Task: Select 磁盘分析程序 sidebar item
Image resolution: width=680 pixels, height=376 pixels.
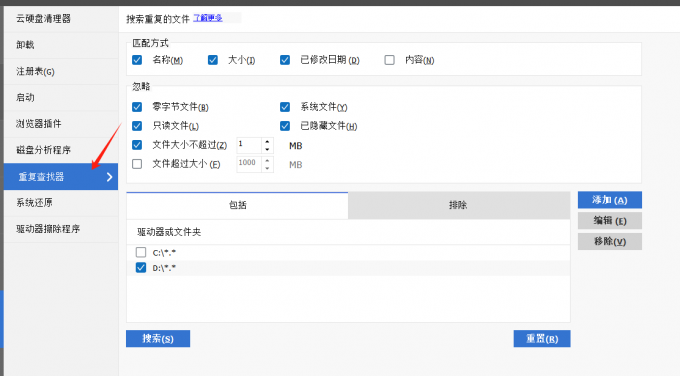Action: (x=61, y=150)
